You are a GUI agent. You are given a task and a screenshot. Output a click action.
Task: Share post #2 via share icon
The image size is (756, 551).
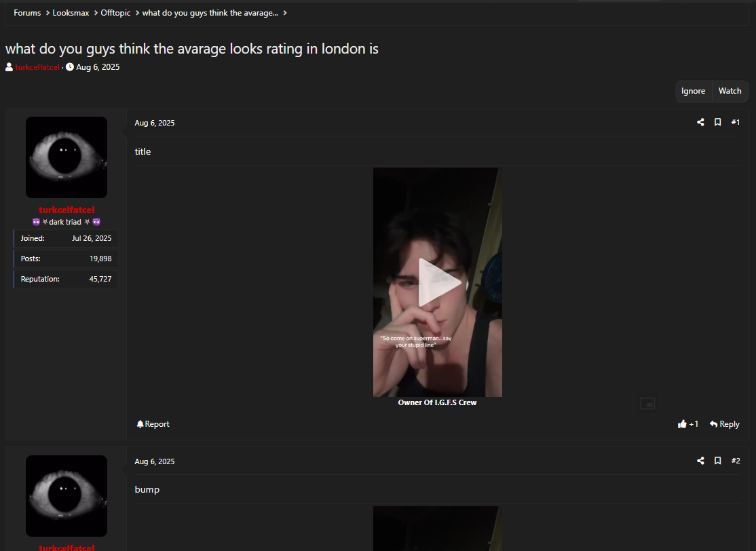700,461
